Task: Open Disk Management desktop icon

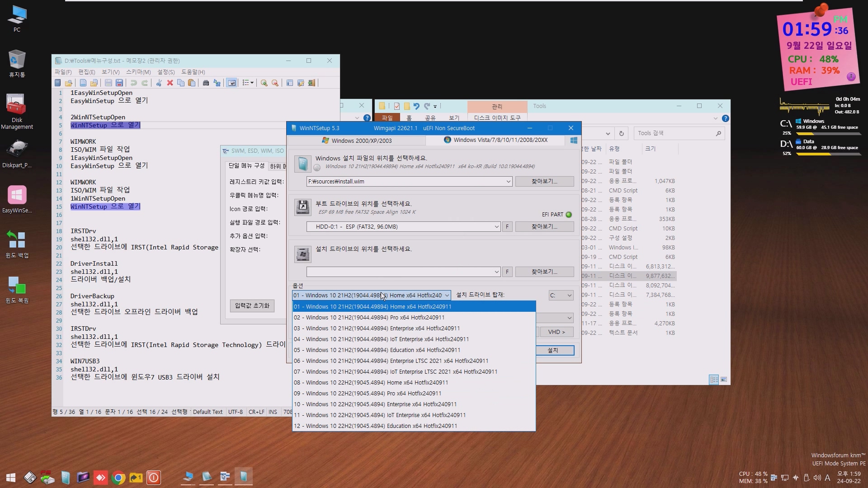Action: pyautogui.click(x=17, y=112)
